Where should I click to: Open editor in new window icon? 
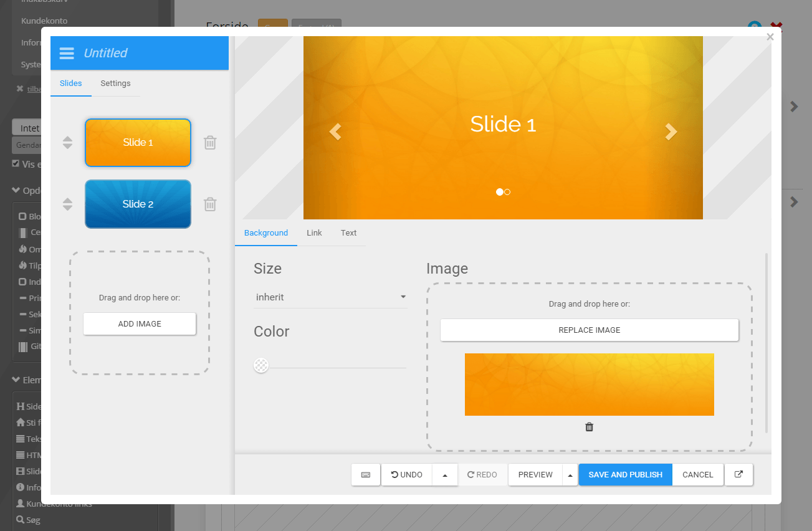pyautogui.click(x=738, y=475)
